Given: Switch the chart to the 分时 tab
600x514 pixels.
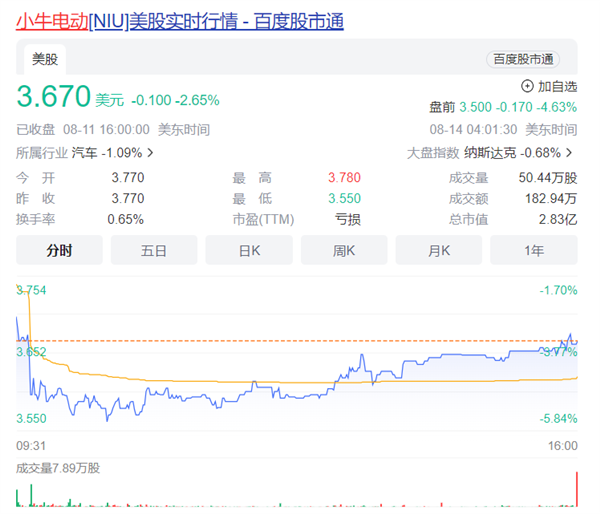Looking at the screenshot, I should [x=59, y=250].
